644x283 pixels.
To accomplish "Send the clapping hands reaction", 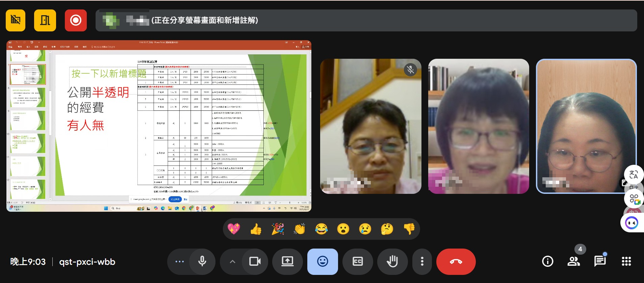I will pos(299,229).
